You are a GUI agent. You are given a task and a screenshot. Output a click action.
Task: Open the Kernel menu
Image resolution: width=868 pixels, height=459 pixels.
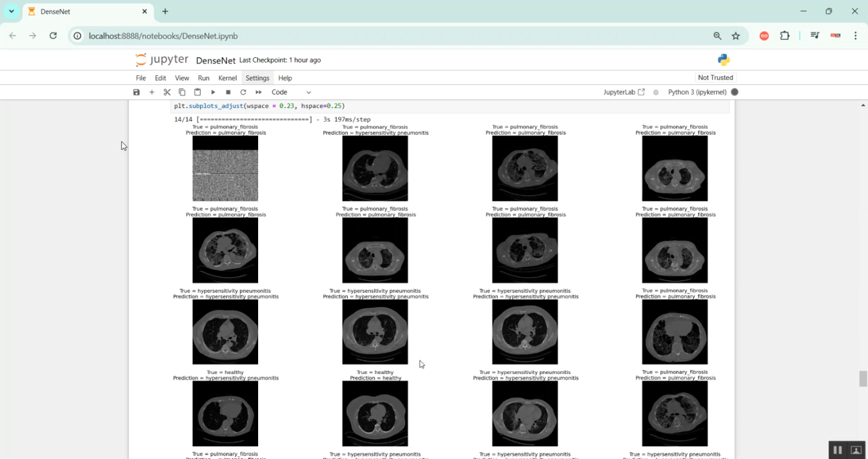click(227, 77)
